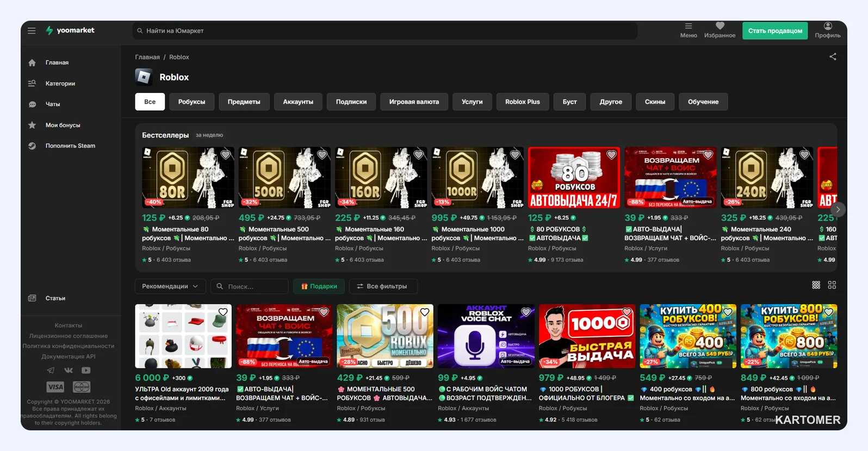The height and width of the screenshot is (451, 868).
Task: Favorite the 500R robux bestseller card
Action: pos(322,155)
